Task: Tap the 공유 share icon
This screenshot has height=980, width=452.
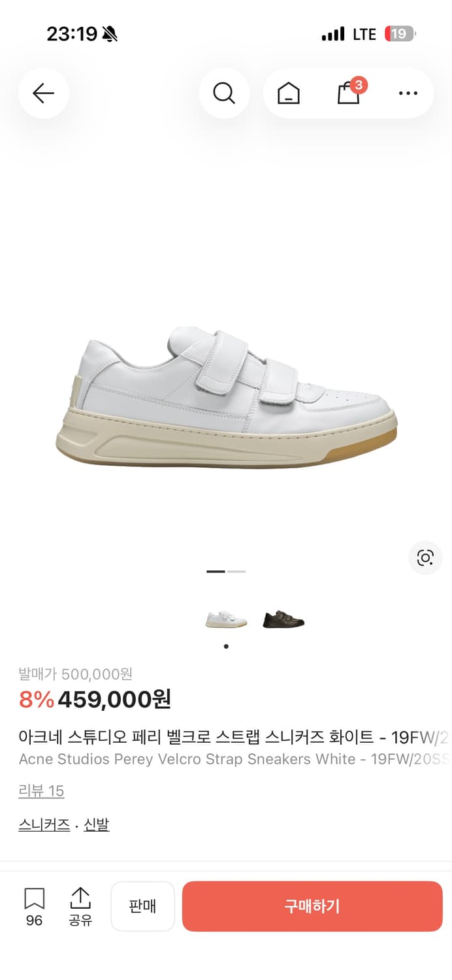Action: point(80,906)
